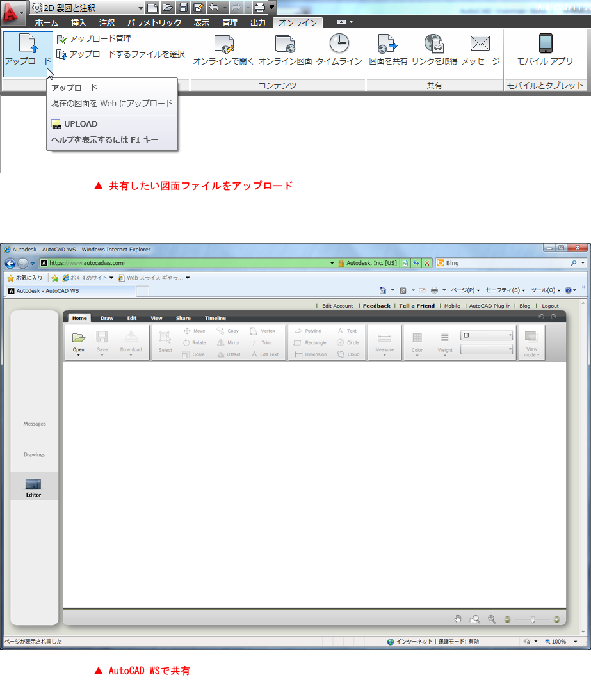
Task: Switch to Timeline tab in AutoCAD WS
Action: (x=215, y=318)
